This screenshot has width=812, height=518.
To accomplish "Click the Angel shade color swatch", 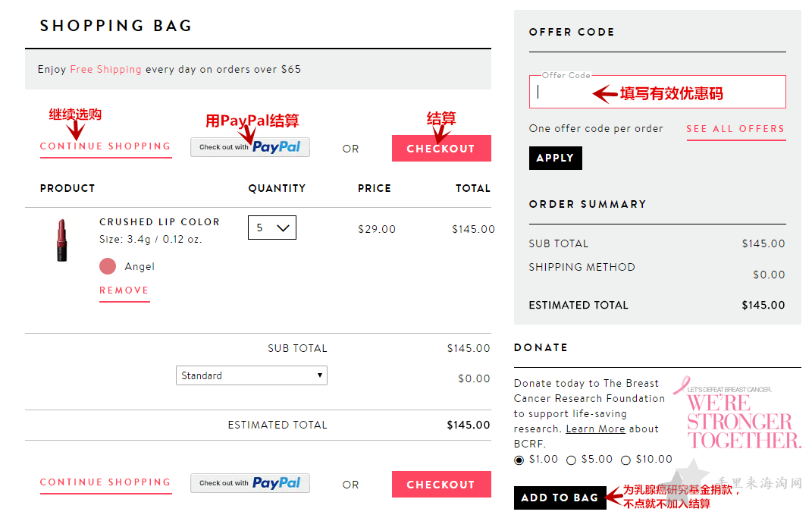I will (x=108, y=266).
